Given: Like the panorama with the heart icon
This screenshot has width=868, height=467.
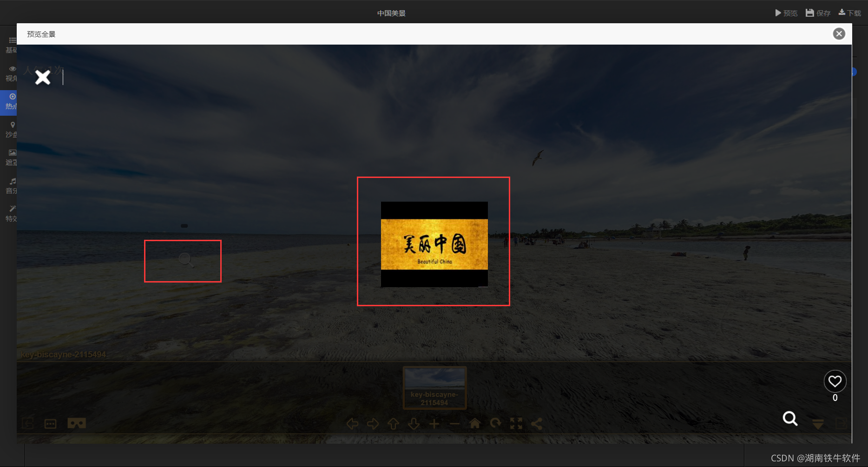Looking at the screenshot, I should tap(835, 381).
